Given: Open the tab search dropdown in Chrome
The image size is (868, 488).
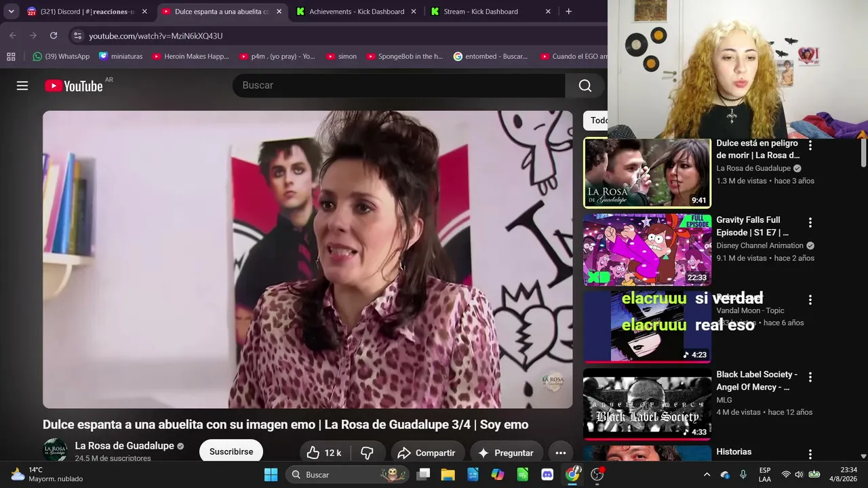Looking at the screenshot, I should pyautogui.click(x=11, y=12).
